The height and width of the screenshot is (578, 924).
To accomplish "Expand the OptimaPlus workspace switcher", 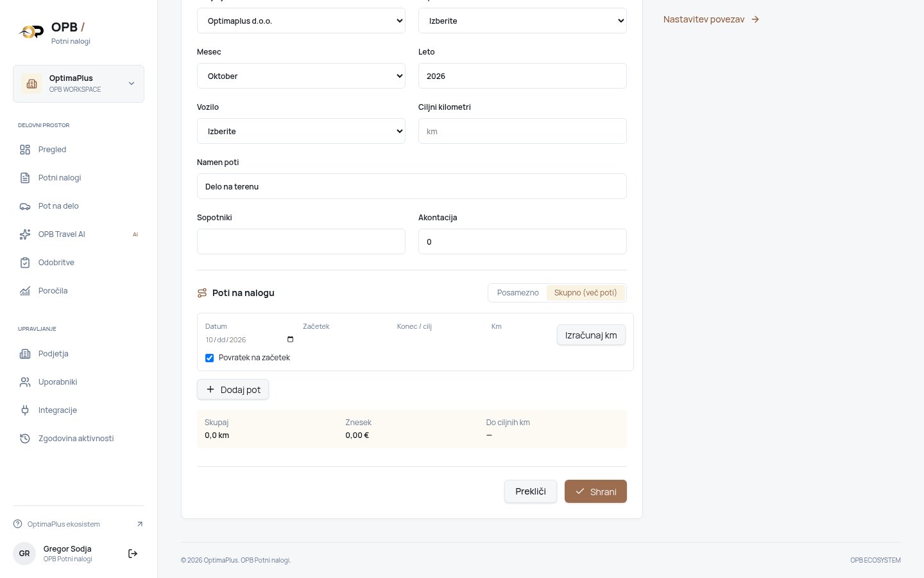I will tap(78, 83).
